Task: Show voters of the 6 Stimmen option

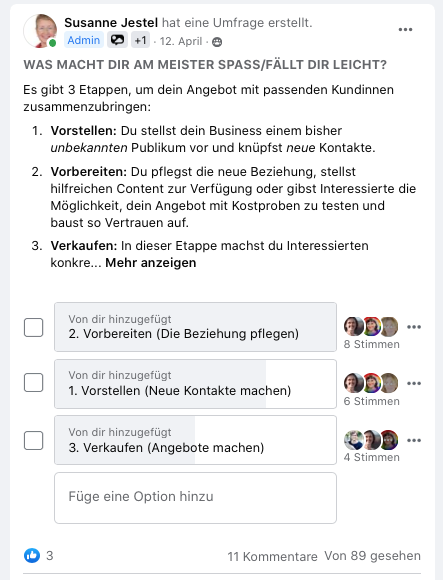Action: 371,383
